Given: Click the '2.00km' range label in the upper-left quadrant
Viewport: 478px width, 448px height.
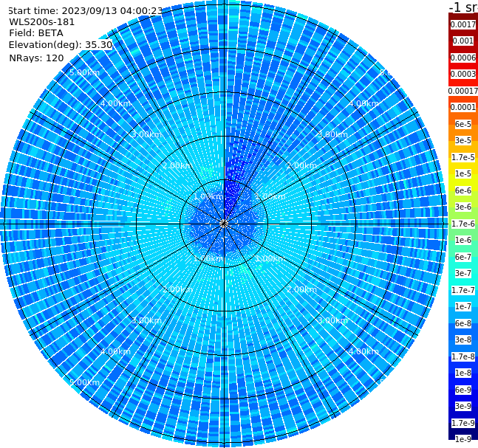Looking at the screenshot, I should click(x=178, y=165).
